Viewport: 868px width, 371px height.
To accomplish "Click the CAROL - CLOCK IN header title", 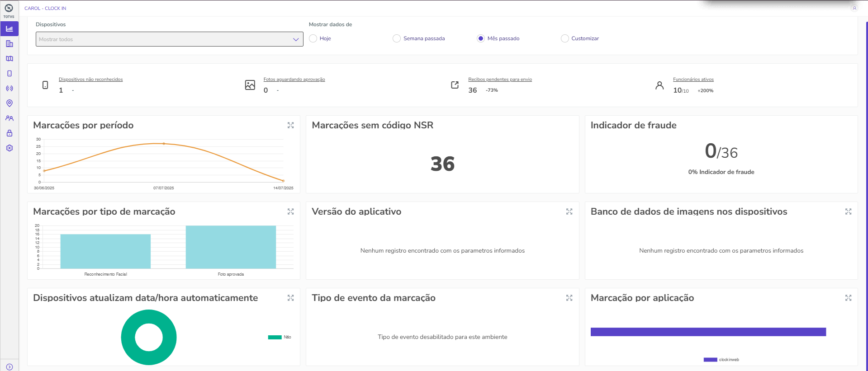I will click(x=45, y=8).
